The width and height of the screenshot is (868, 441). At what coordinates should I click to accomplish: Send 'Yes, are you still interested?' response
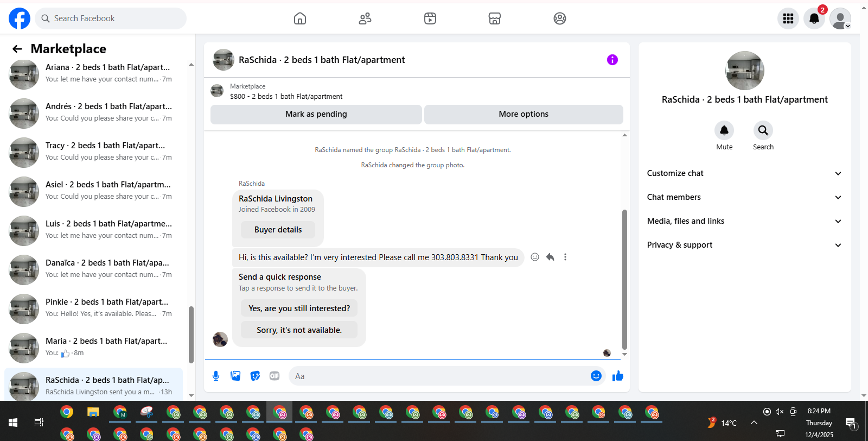[299, 308]
